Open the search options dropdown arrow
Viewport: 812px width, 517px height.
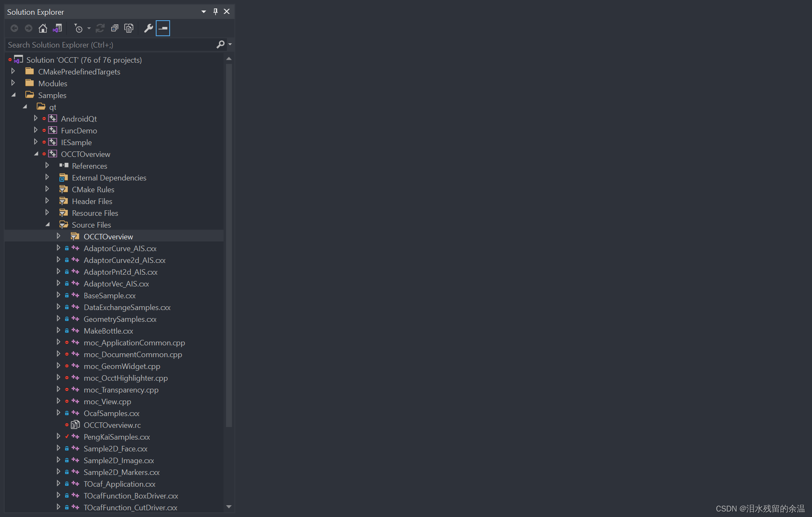tap(230, 44)
